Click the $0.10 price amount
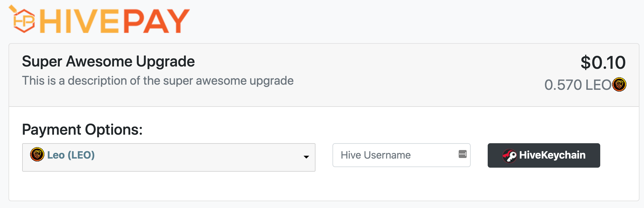The image size is (644, 208). pyautogui.click(x=603, y=63)
